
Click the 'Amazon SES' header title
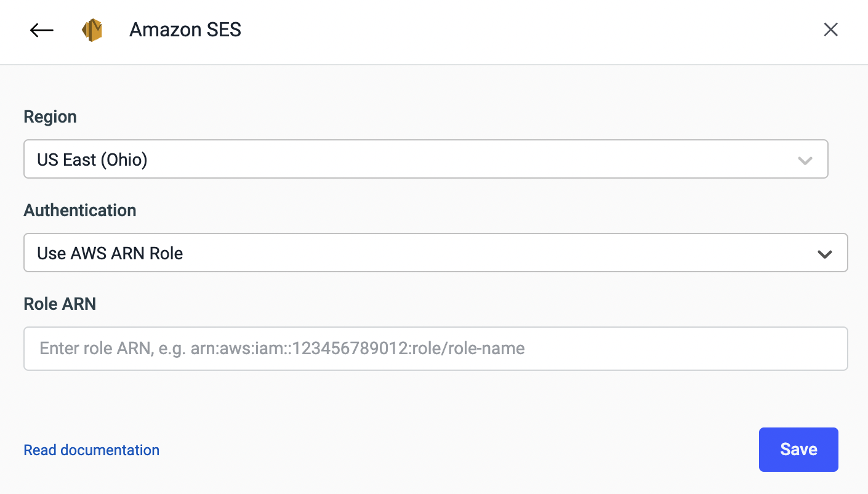click(185, 30)
